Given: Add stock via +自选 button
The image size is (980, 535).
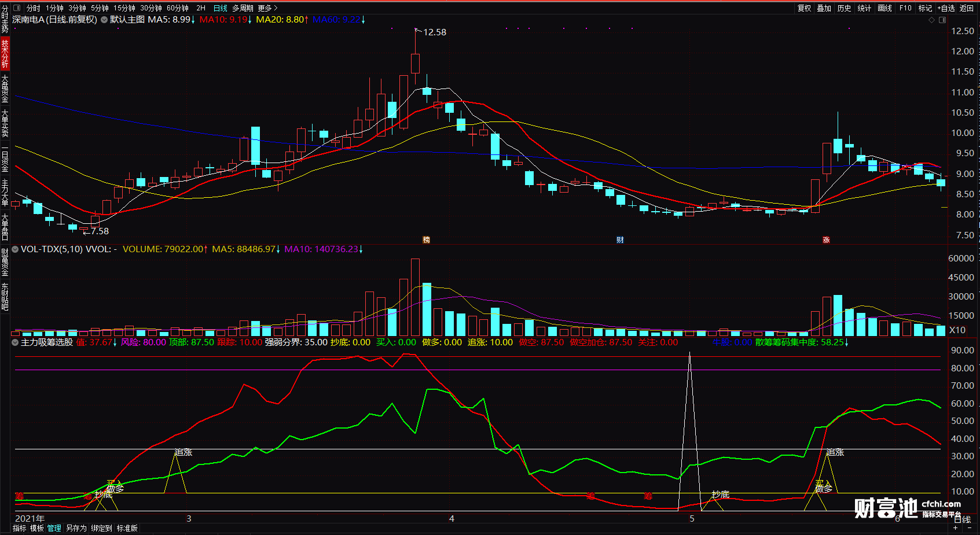Looking at the screenshot, I should (946, 8).
